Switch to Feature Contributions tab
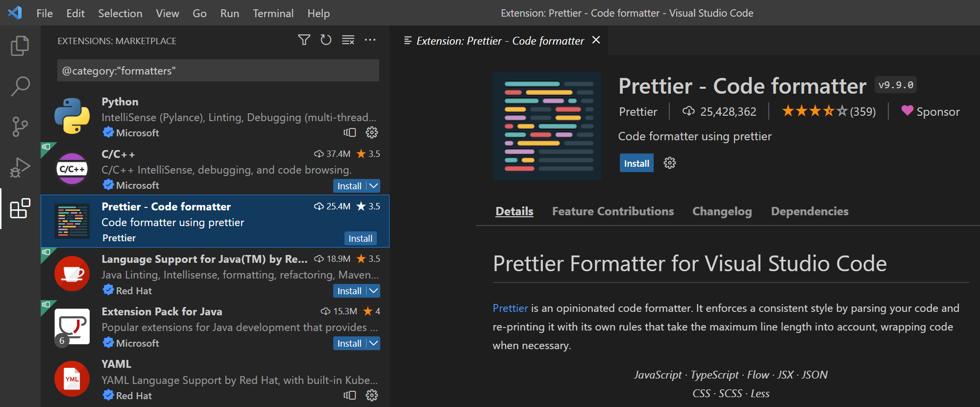The height and width of the screenshot is (407, 980). coord(613,211)
